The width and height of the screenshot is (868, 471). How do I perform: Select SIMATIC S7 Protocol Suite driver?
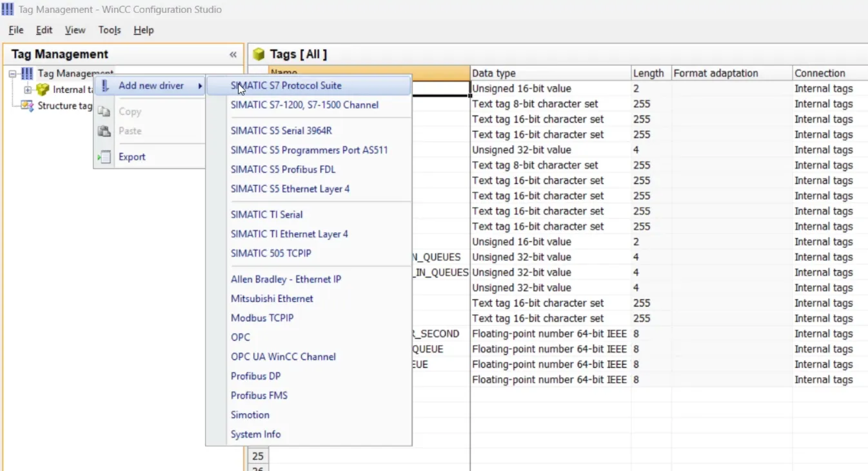(309, 85)
